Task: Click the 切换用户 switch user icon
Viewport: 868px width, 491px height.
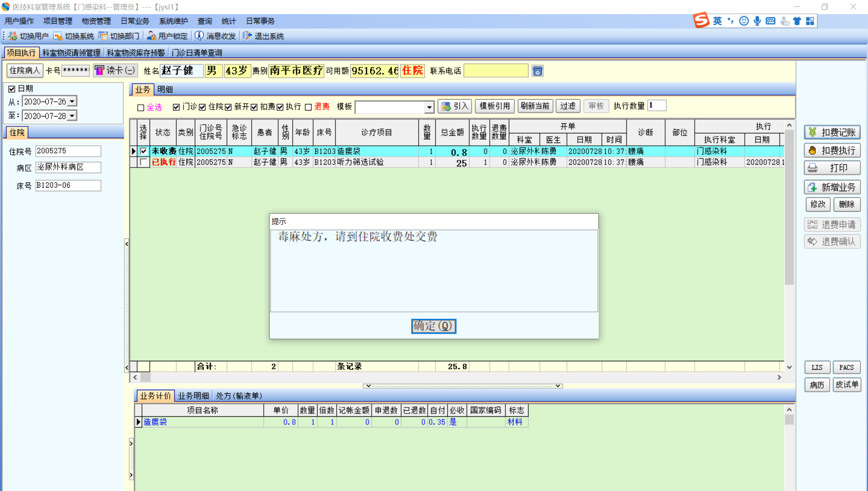Action: (13, 36)
